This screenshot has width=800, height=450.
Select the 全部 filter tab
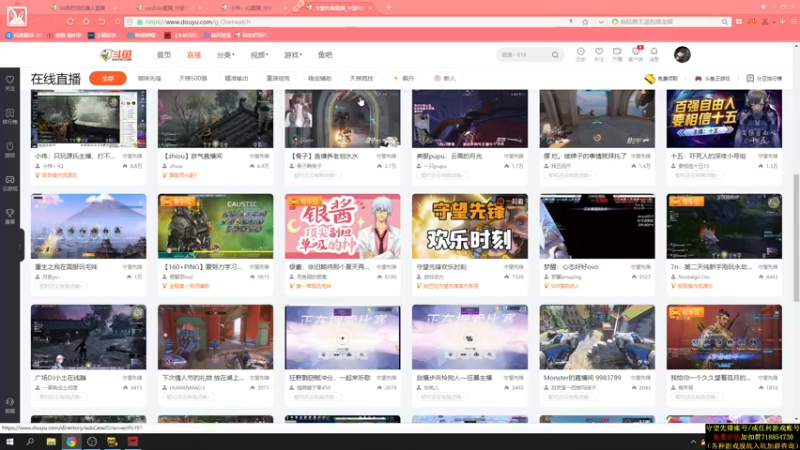click(x=108, y=78)
